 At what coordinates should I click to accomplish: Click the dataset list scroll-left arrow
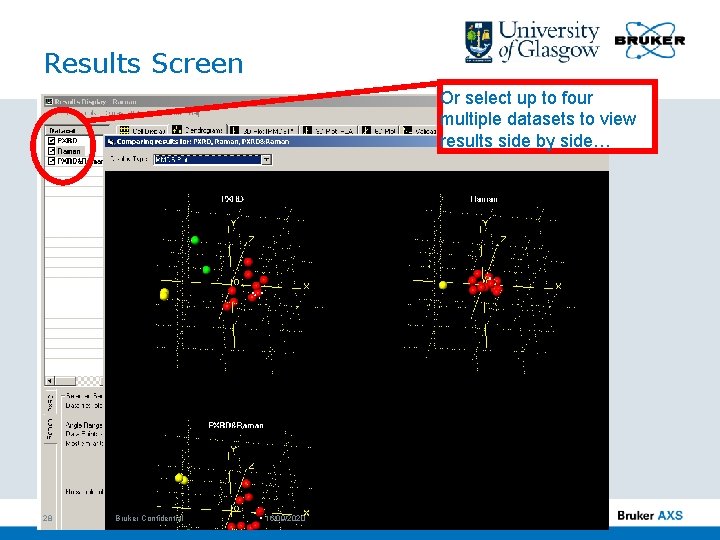pyautogui.click(x=50, y=381)
